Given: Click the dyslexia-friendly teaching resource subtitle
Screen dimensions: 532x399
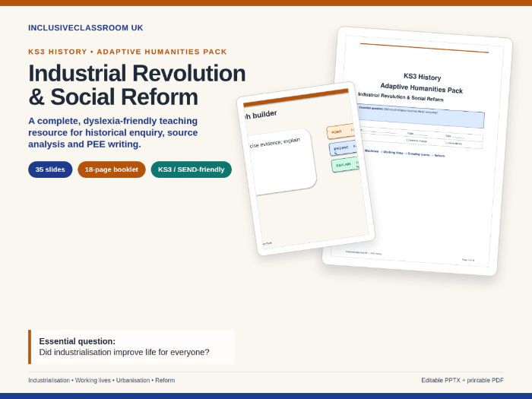Looking at the screenshot, I should coord(113,133).
